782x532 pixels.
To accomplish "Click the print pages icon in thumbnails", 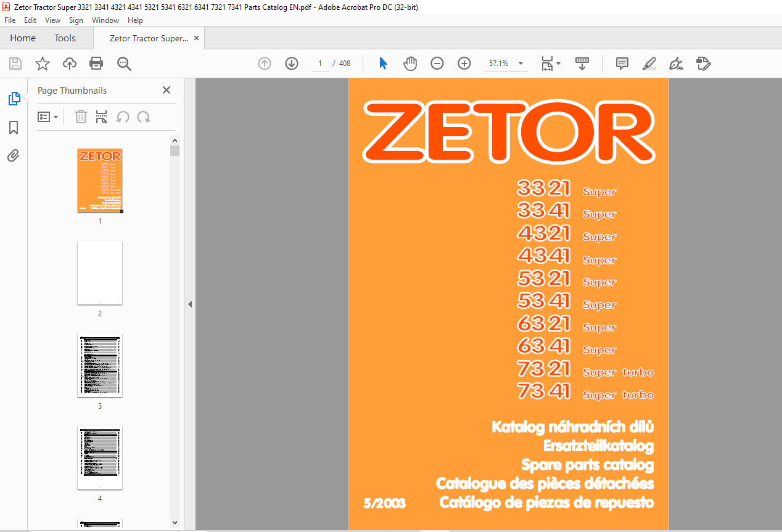I will 102,117.
